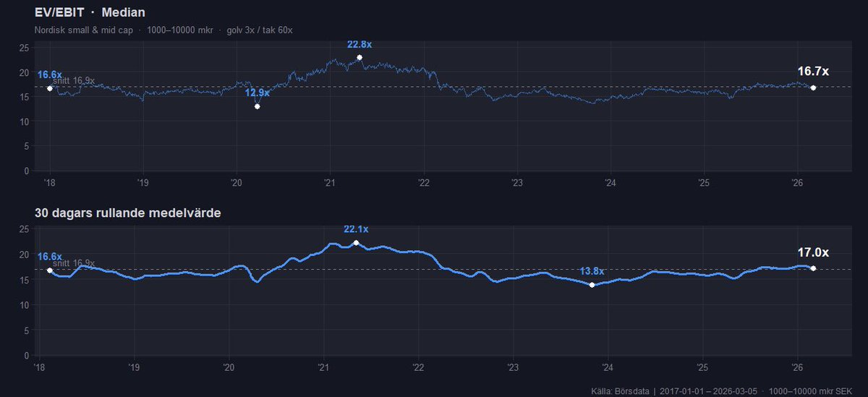Click "1000–10000 mkr SEK" in the footer
The width and height of the screenshot is (868, 397).
point(810,391)
